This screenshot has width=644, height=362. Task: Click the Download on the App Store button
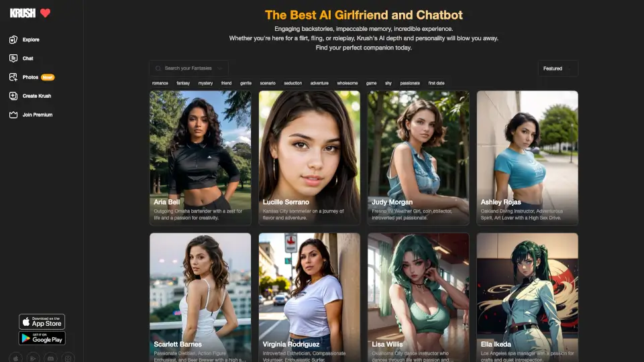(x=42, y=322)
